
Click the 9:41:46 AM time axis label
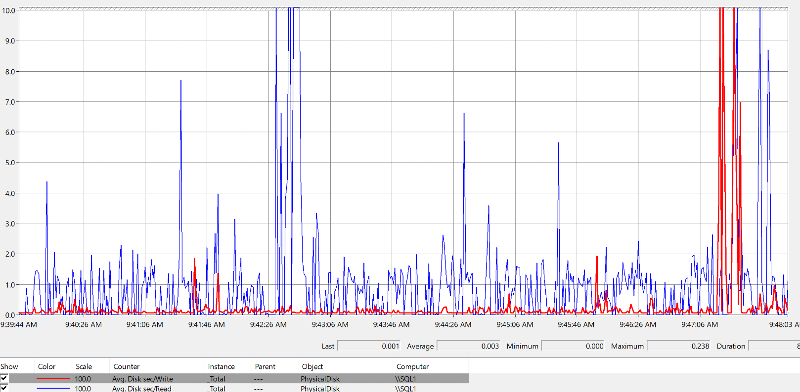[206, 324]
